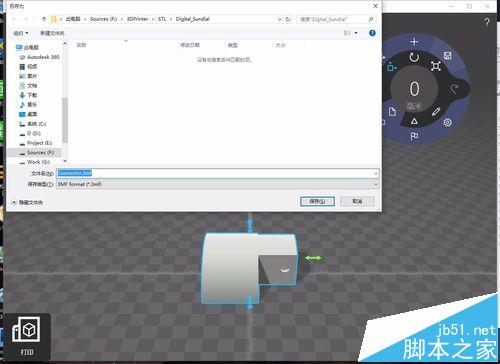This screenshot has width=500, height=364.
Task: Click the flag icon in the radial menu
Action: [x=414, y=136]
